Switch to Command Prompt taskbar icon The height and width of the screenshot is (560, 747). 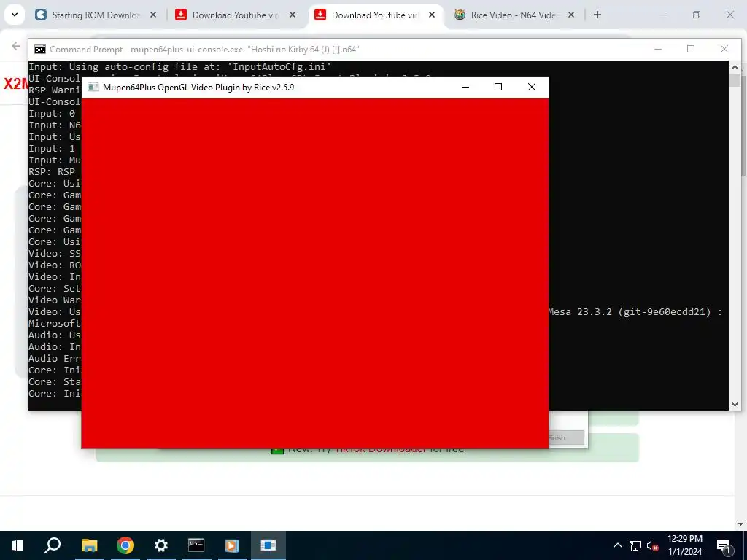coord(196,545)
